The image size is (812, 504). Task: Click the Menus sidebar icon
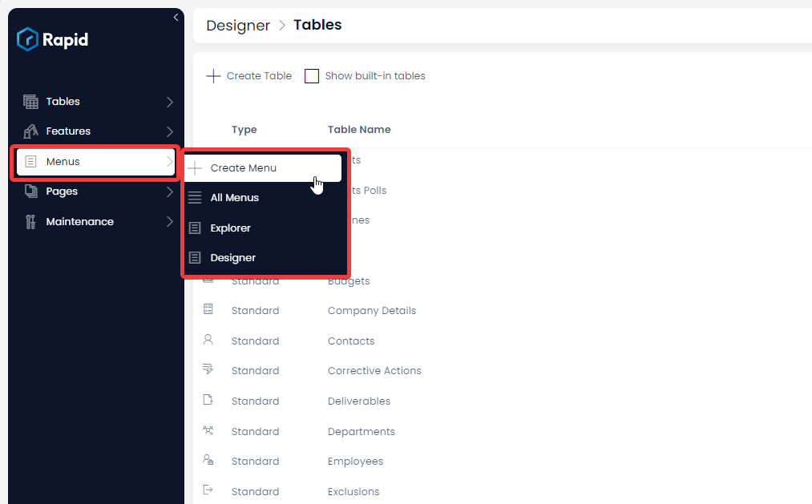[30, 161]
